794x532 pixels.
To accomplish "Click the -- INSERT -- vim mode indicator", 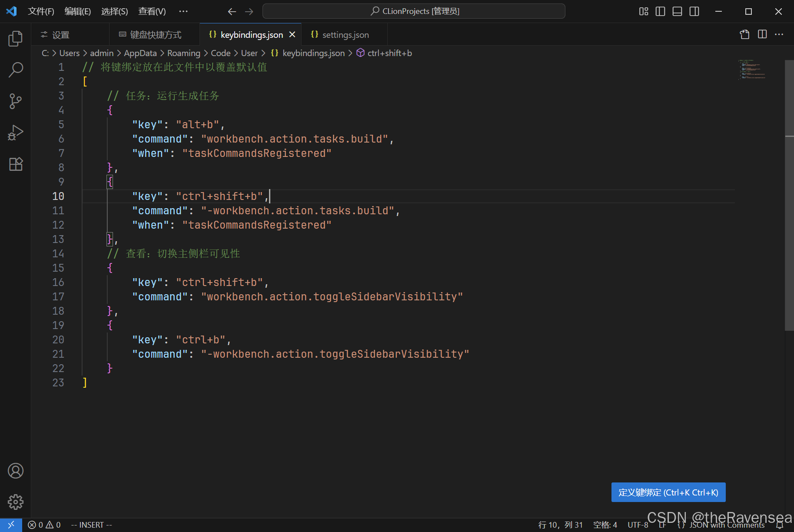I will click(91, 525).
